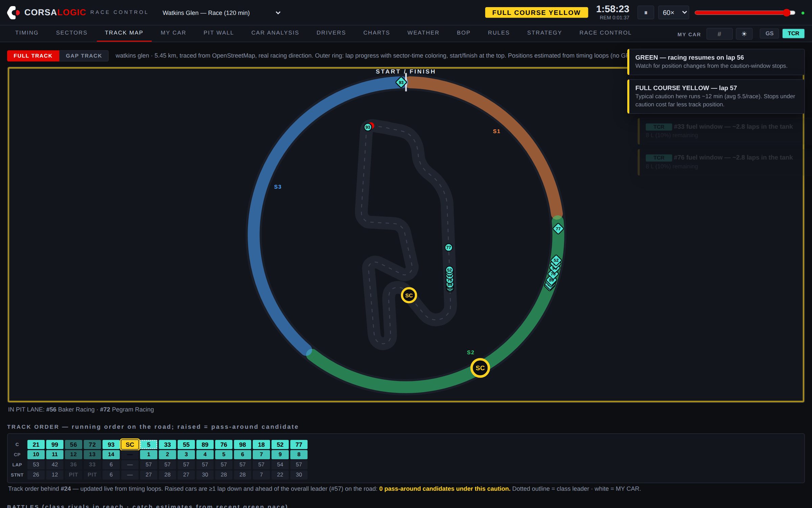Open the session selector Watkins Glen dropdown
The width and height of the screenshot is (812, 508).
coord(221,13)
